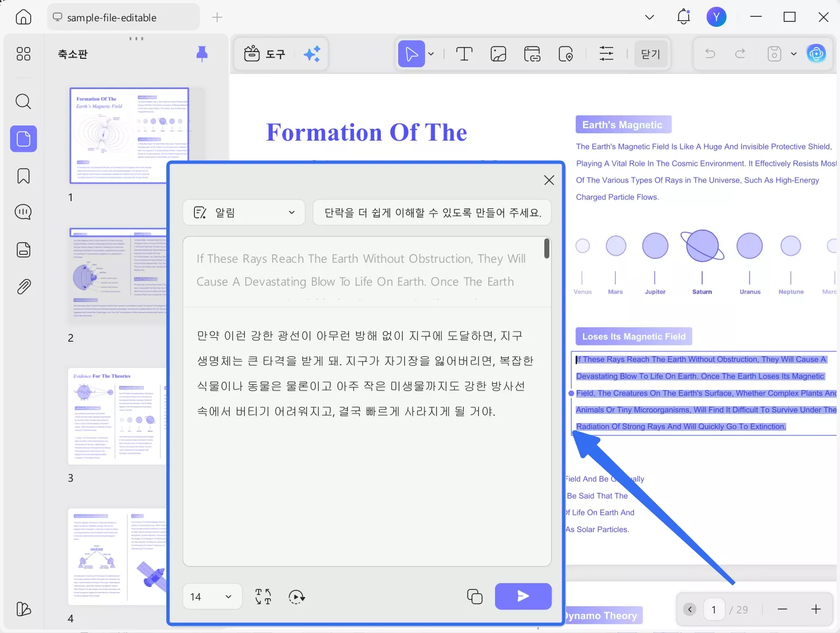Copy the translated text using the copy icon
The height and width of the screenshot is (633, 840).
474,596
